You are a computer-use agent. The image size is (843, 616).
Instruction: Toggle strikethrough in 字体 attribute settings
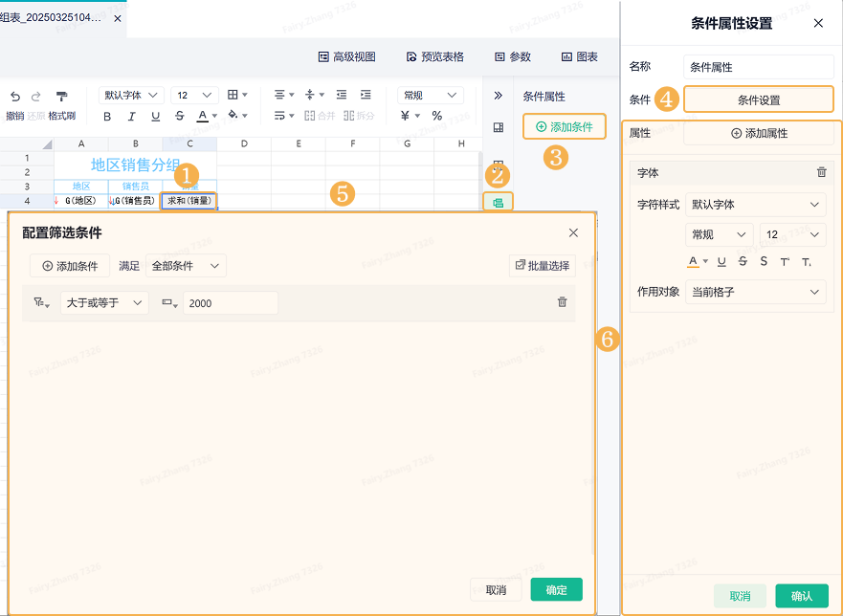[x=743, y=262]
